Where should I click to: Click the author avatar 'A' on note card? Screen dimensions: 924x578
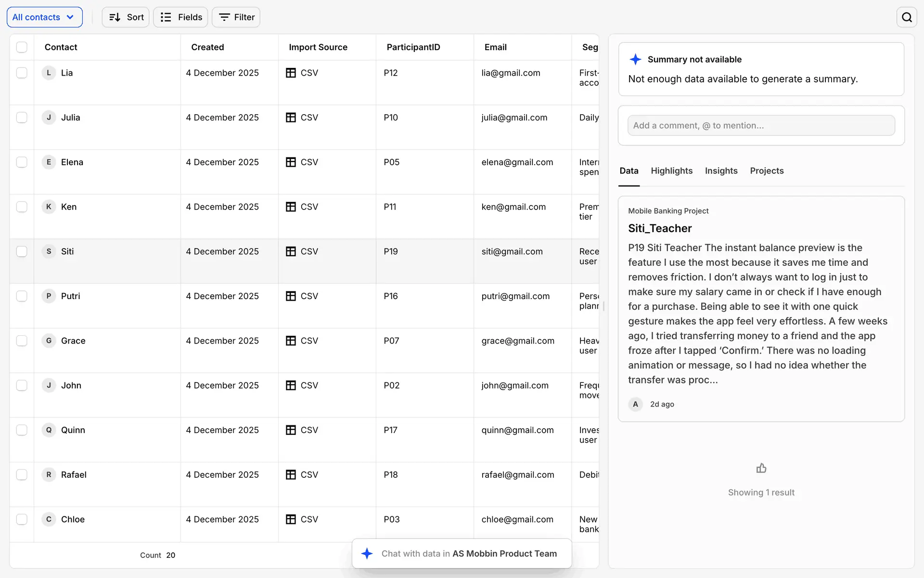coord(635,404)
